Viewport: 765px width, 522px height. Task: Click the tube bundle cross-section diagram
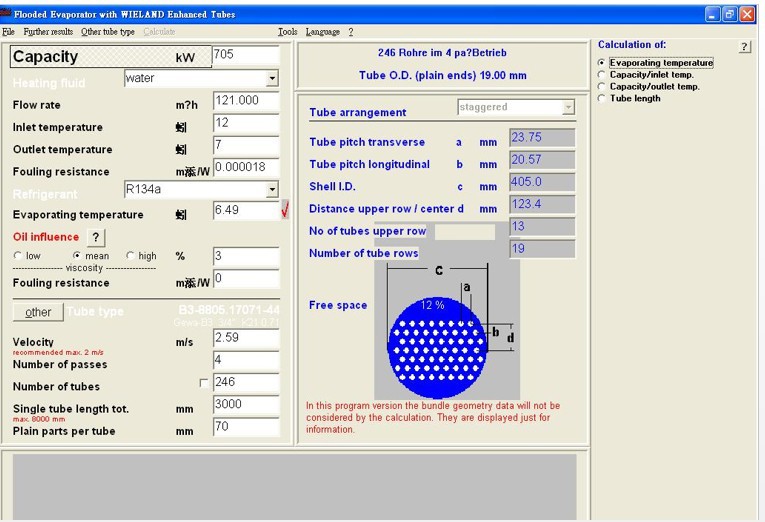coord(447,330)
